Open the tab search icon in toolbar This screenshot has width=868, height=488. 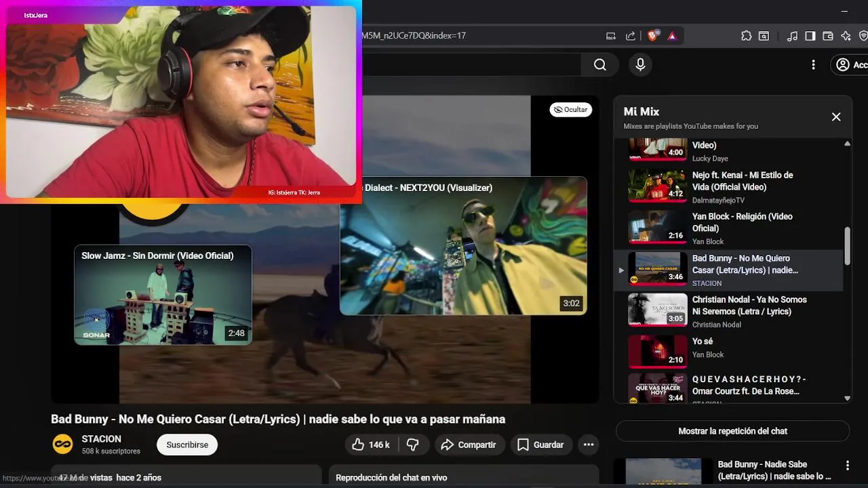point(764,36)
